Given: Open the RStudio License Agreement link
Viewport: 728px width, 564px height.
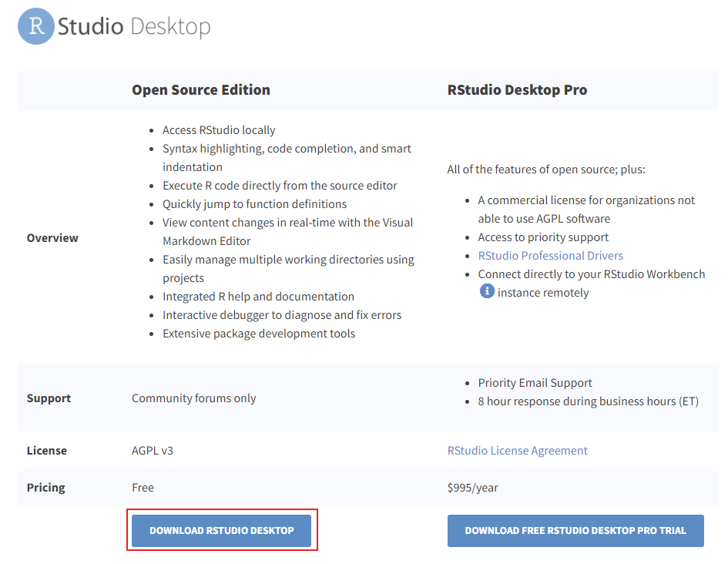Looking at the screenshot, I should click(517, 451).
